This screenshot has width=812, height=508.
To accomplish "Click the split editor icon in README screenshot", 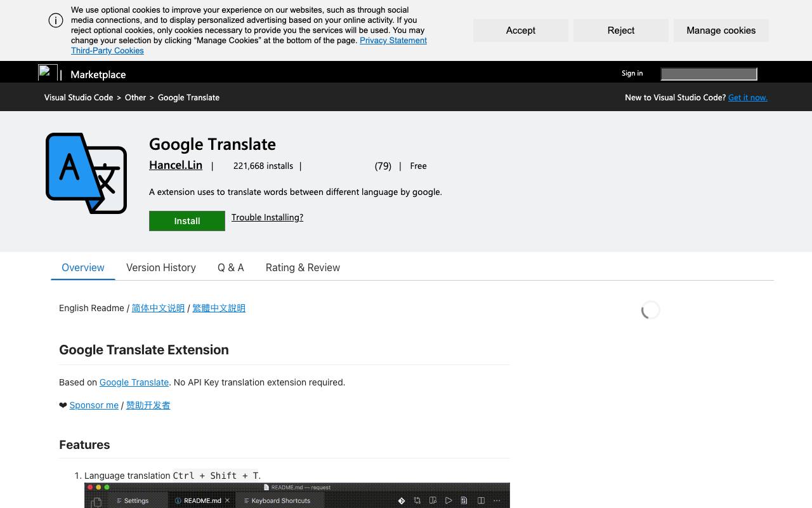I will tap(481, 500).
